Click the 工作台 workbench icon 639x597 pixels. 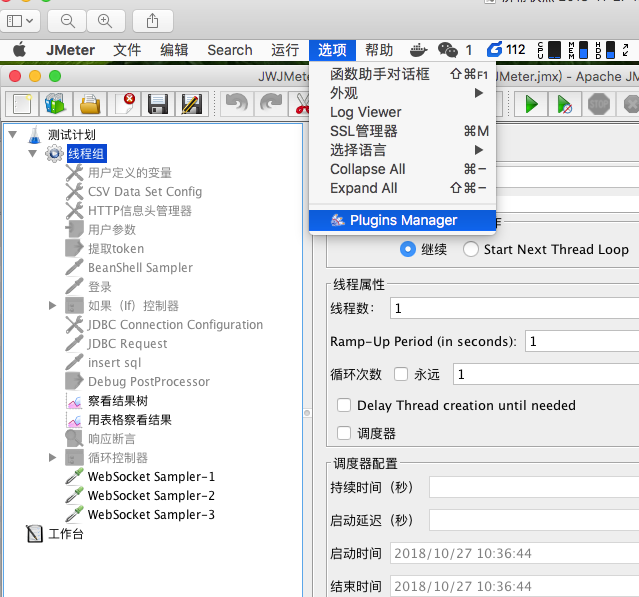34,534
